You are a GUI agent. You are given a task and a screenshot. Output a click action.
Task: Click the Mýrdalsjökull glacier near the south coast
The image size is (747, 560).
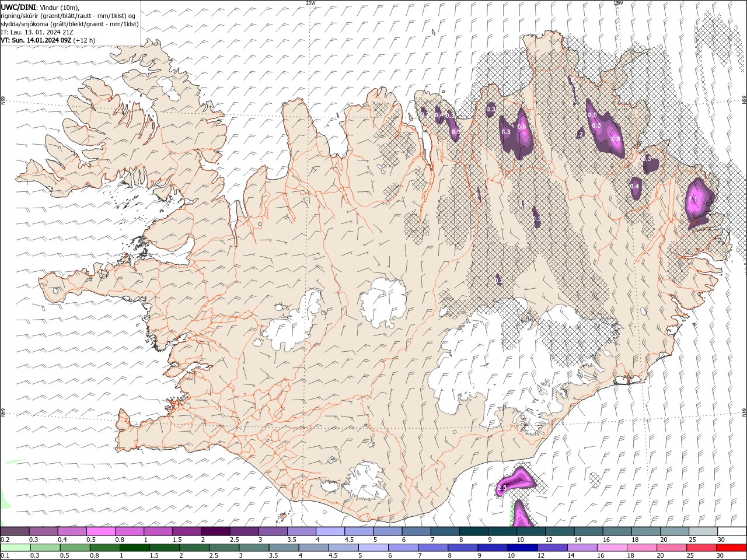click(366, 482)
